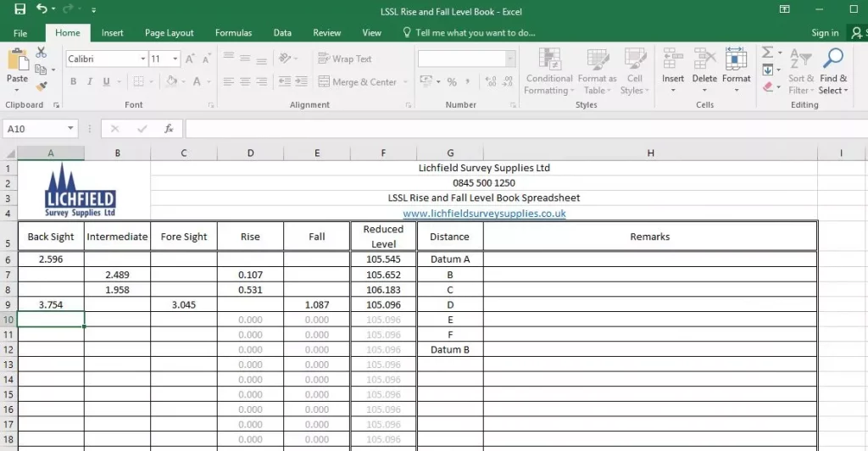Open the Font Color dropdown arrow
868x451 pixels.
pos(209,82)
